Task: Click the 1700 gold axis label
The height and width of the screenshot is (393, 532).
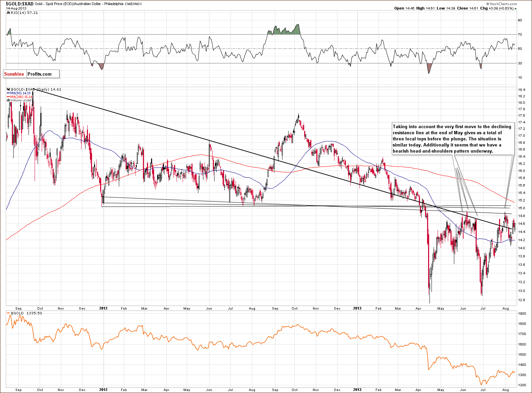Action: (x=522, y=334)
